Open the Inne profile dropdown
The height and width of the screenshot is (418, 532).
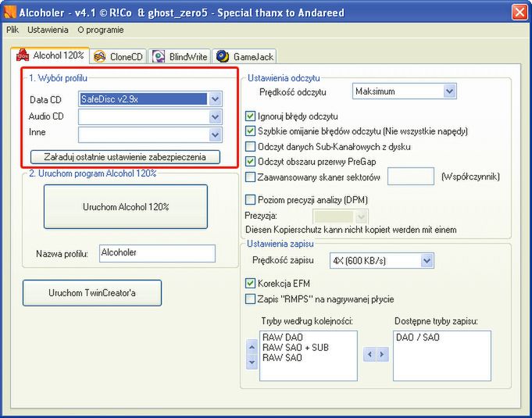click(215, 134)
